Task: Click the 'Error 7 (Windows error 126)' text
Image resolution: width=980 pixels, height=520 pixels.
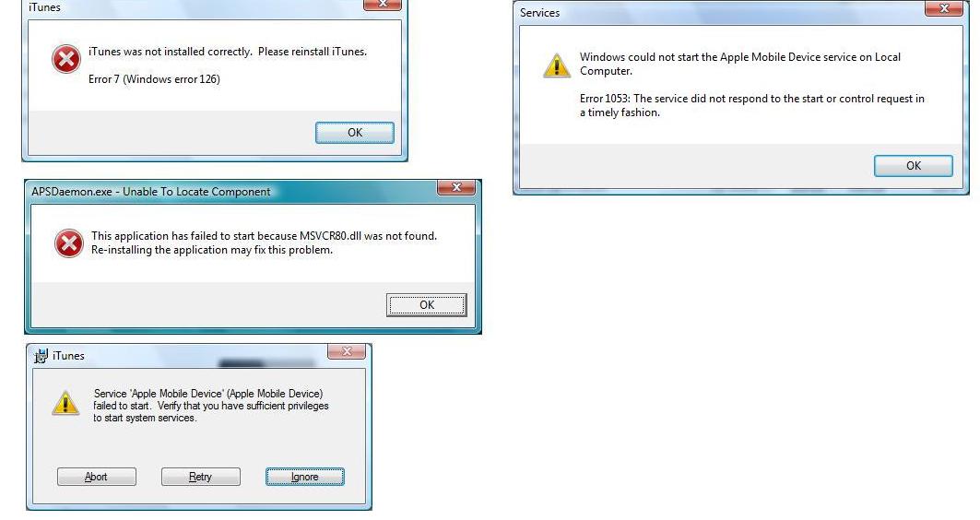Action: click(154, 78)
